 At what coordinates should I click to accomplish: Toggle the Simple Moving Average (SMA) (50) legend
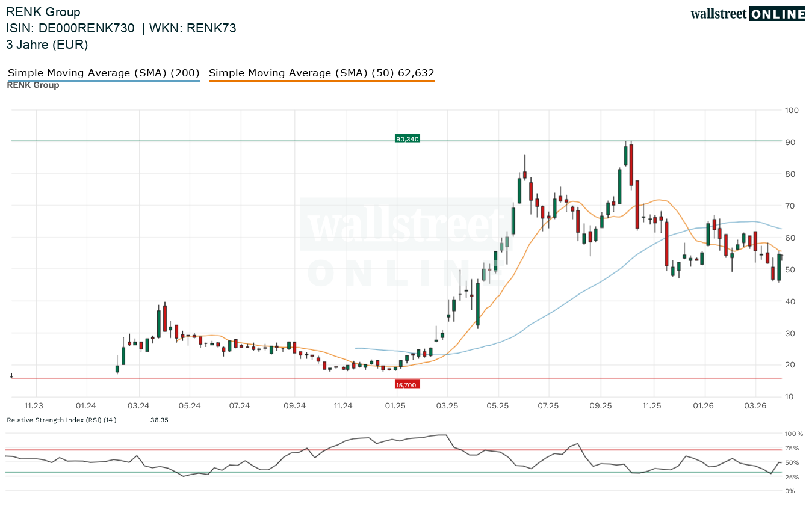point(321,73)
